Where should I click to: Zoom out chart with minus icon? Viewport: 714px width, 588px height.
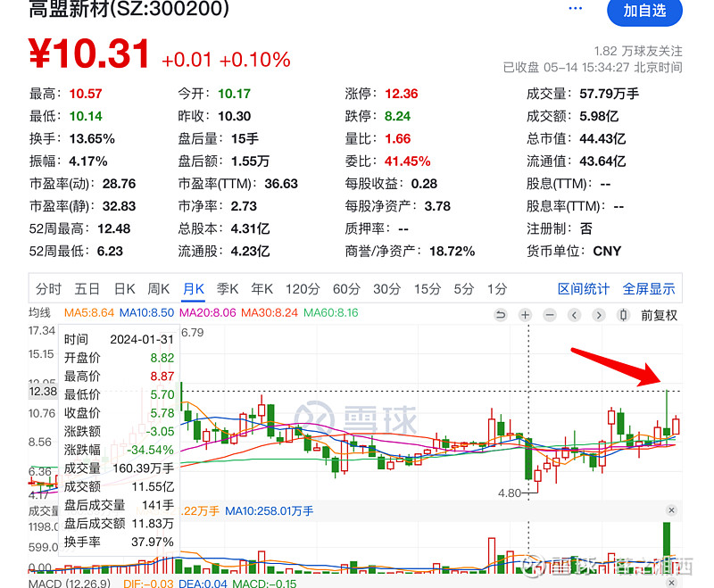(x=550, y=315)
